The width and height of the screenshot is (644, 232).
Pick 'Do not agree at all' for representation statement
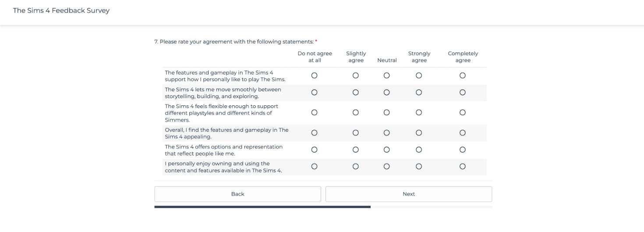(314, 150)
